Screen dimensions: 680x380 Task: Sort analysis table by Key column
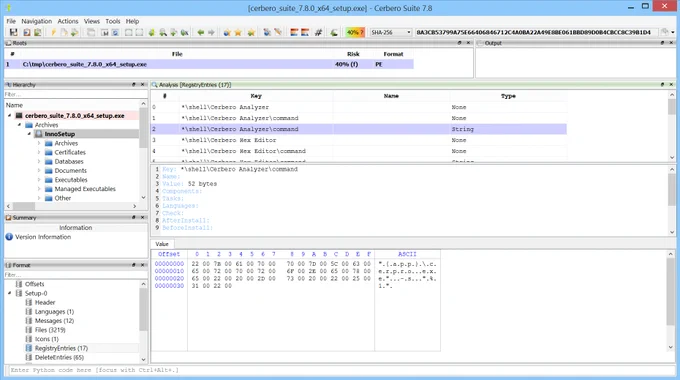click(x=256, y=96)
